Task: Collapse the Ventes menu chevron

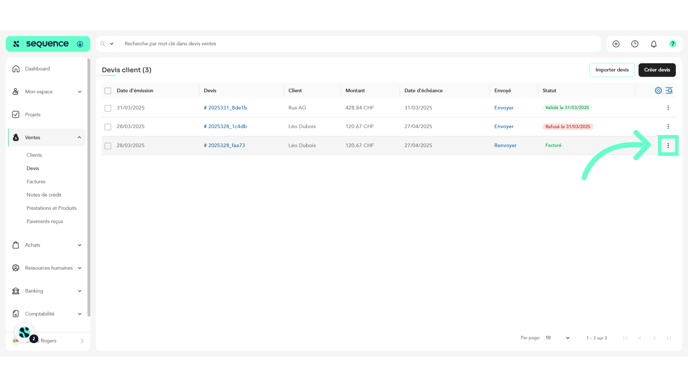Action: (x=79, y=137)
